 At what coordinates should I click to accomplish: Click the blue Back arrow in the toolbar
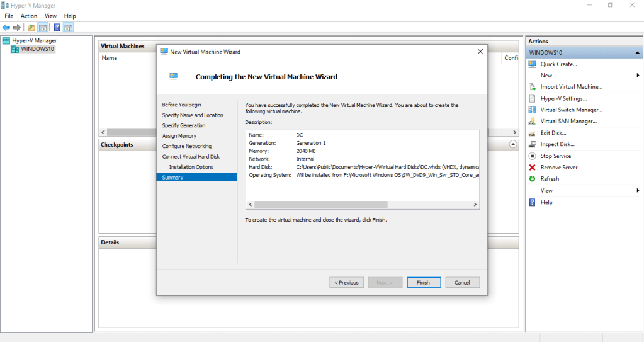click(6, 28)
